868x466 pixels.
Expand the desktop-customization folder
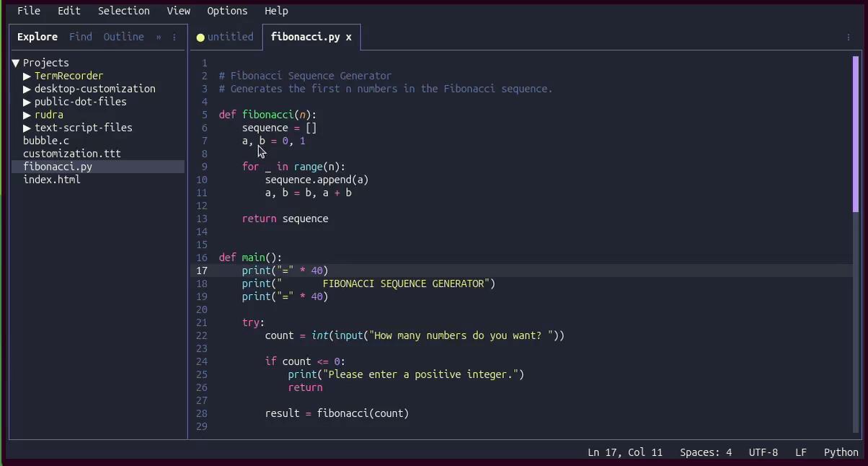[x=27, y=89]
